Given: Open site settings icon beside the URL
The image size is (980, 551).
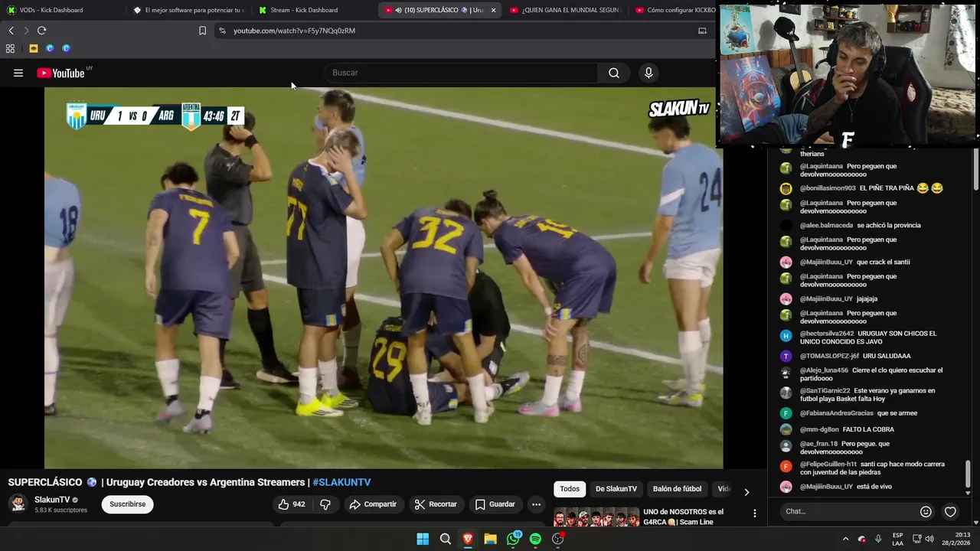Looking at the screenshot, I should [222, 31].
